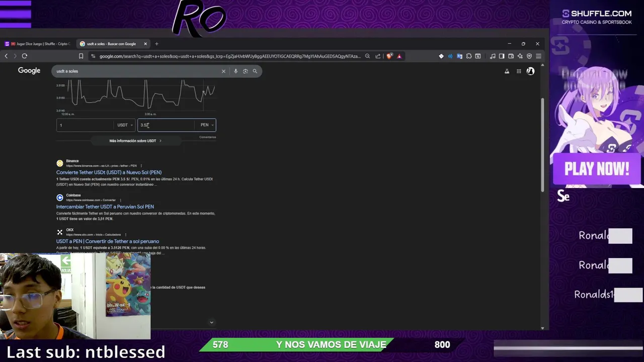
Task: Search by image with camera lens icon
Action: 245,71
